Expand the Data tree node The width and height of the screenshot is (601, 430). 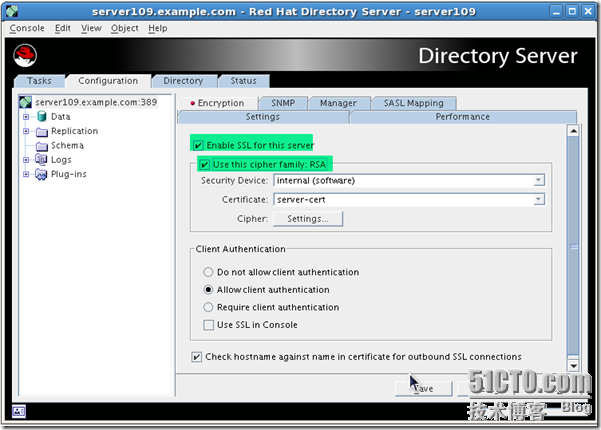pos(26,117)
